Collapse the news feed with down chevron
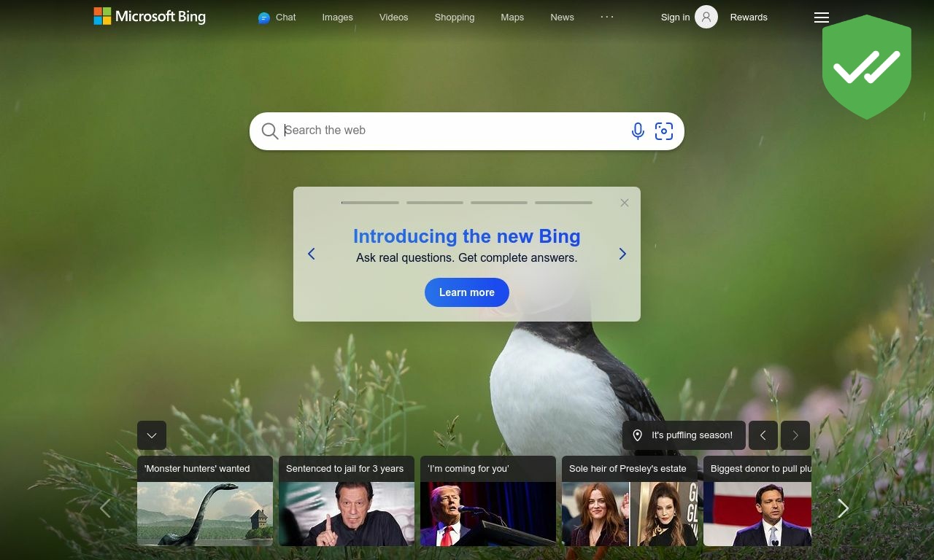 [x=152, y=435]
